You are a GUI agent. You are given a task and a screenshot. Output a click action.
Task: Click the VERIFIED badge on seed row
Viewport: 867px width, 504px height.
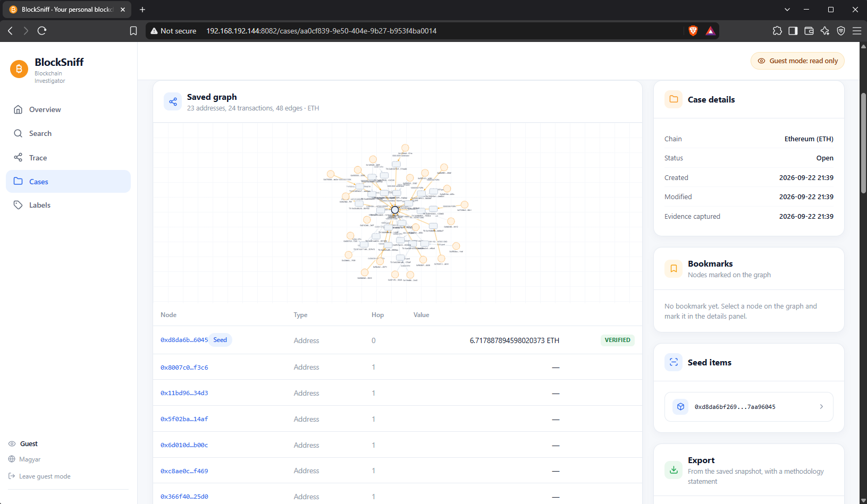point(617,340)
